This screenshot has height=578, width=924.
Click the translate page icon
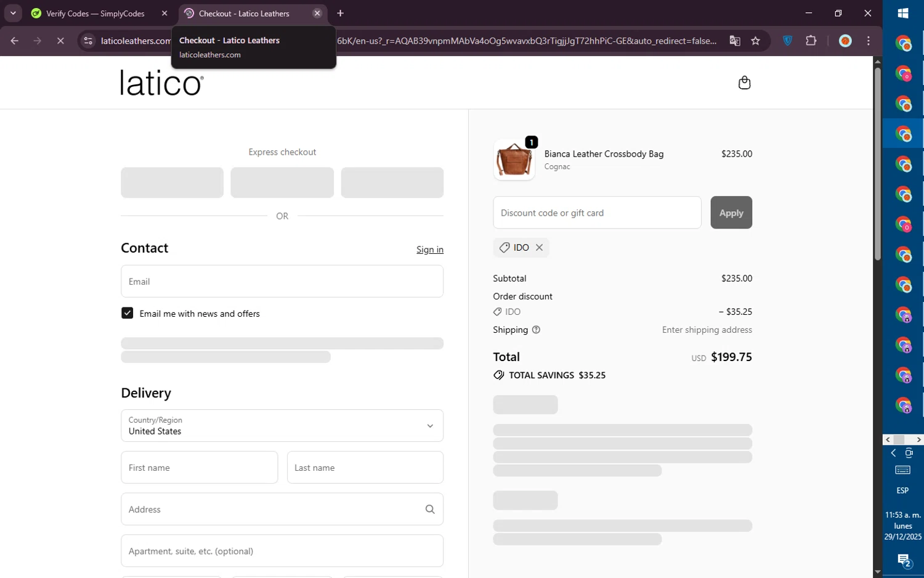click(735, 41)
